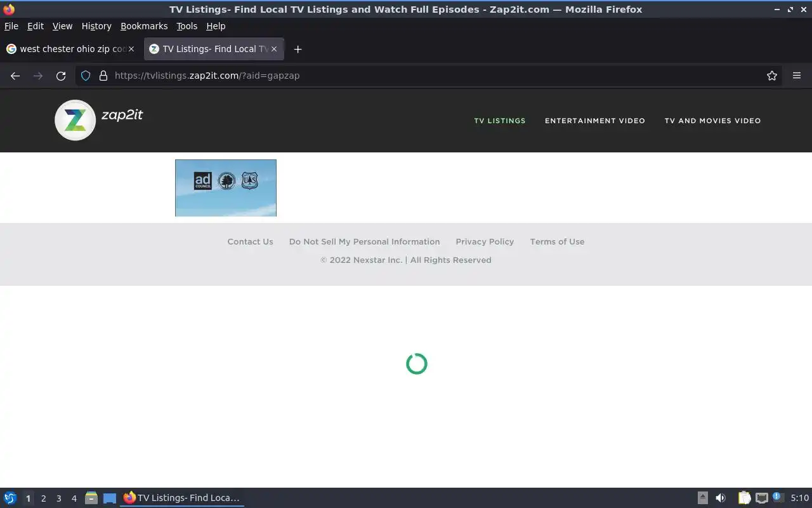The height and width of the screenshot is (508, 812).
Task: Click the show desktop taskbar icon
Action: (x=110, y=498)
